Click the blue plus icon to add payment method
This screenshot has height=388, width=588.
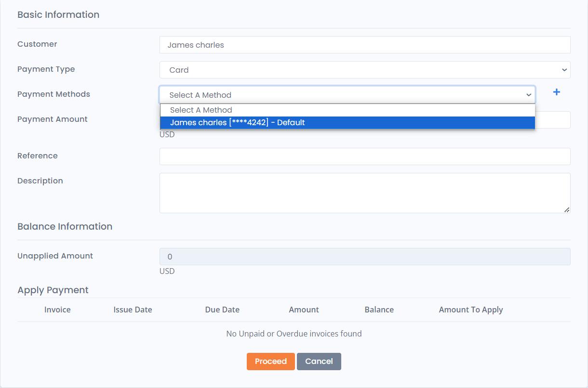point(556,92)
